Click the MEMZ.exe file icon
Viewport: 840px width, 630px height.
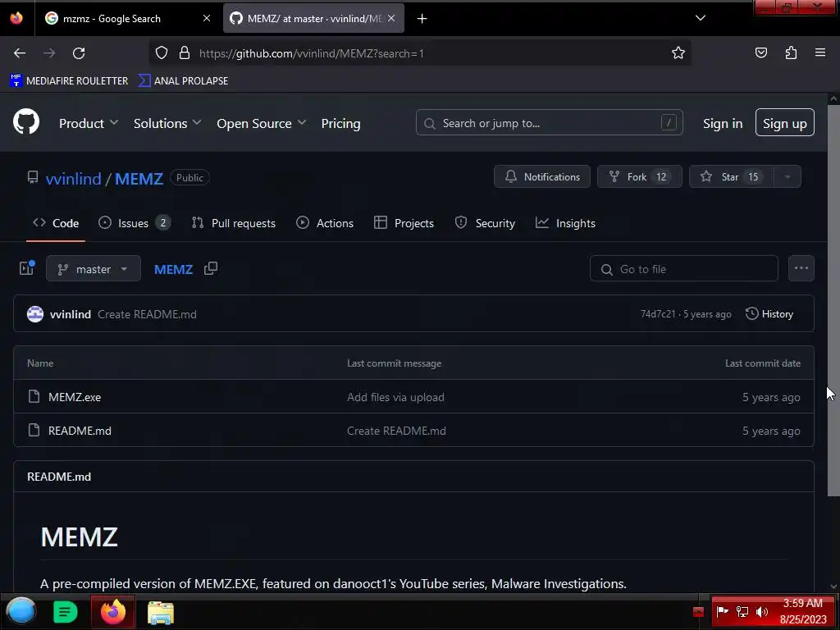[34, 396]
